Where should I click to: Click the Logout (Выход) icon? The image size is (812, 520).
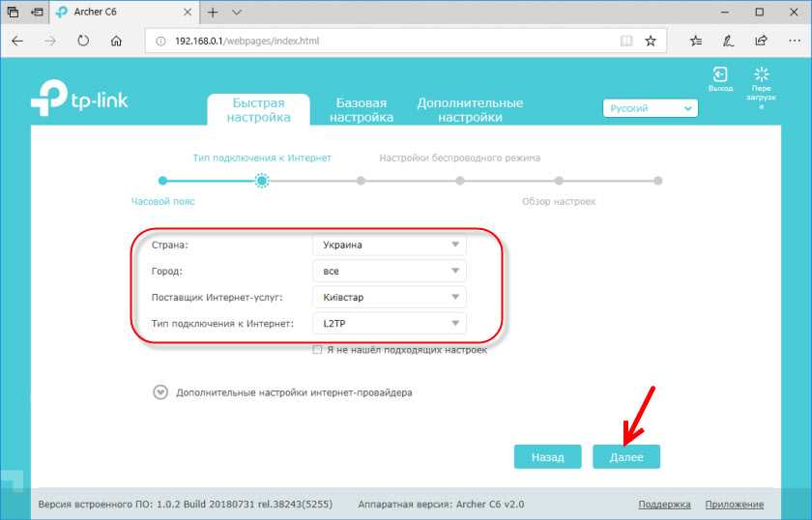[x=720, y=75]
